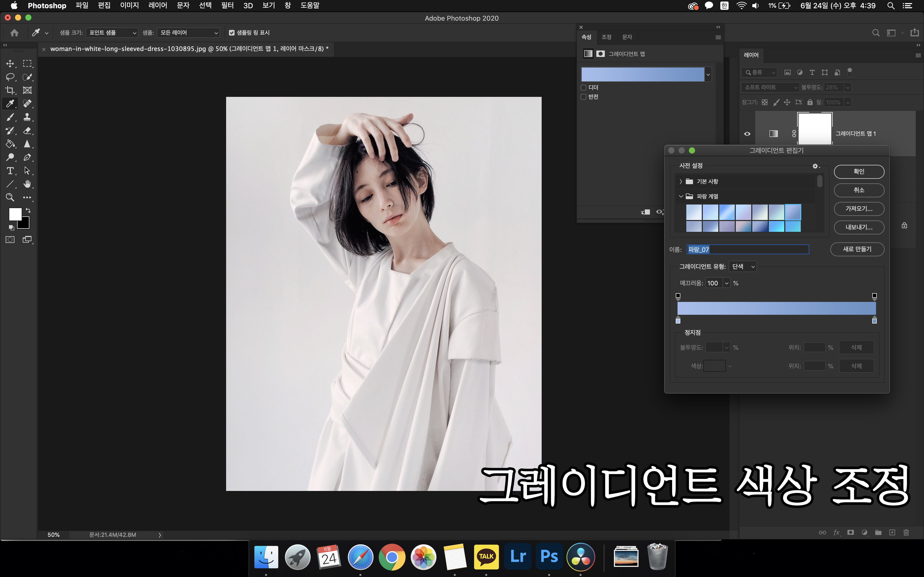Open the 필터 menu
This screenshot has height=577, width=924.
click(x=227, y=5)
